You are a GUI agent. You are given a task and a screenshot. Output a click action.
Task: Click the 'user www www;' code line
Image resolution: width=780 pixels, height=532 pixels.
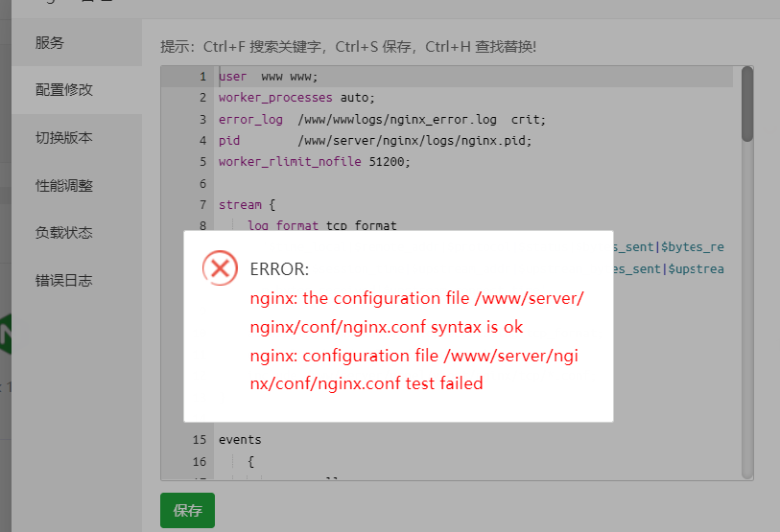click(x=268, y=77)
